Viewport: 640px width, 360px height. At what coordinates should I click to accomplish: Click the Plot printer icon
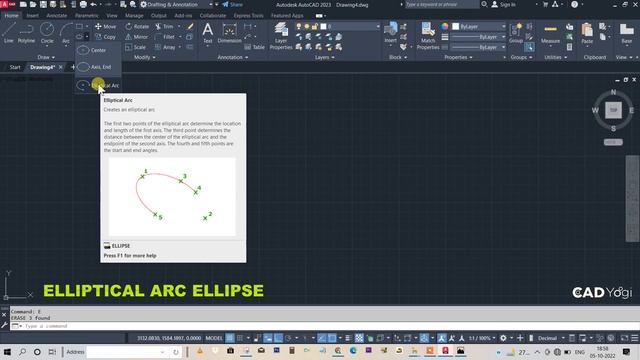tap(83, 4)
